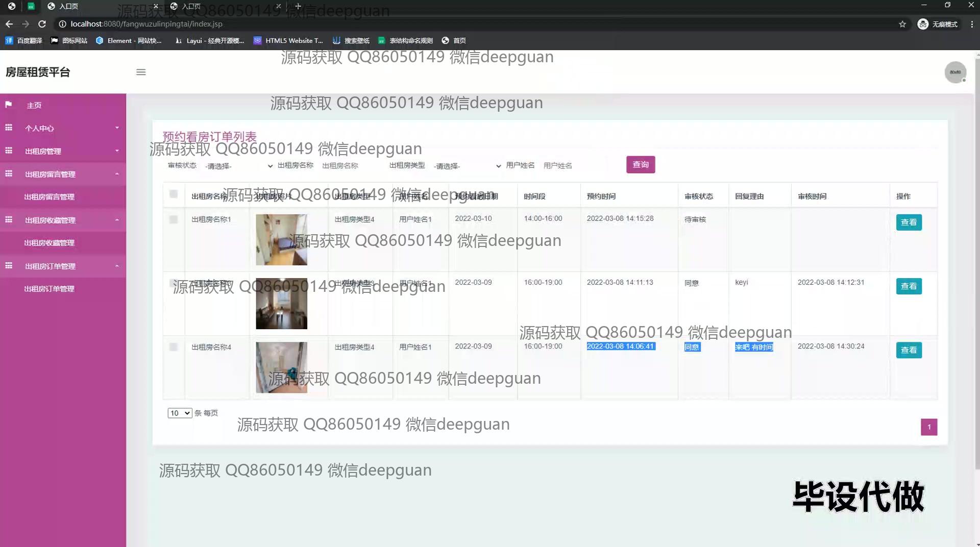
Task: Open the room photo thumbnail for 出租房名称1
Action: tap(281, 239)
